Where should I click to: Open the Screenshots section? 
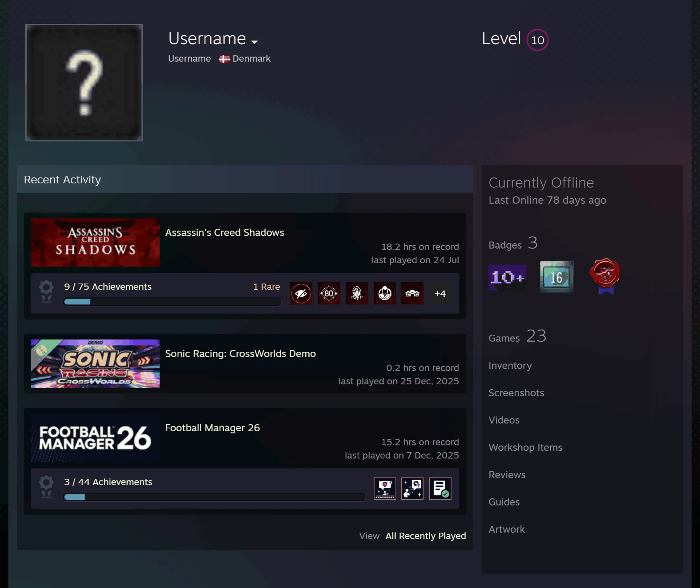[x=516, y=393]
